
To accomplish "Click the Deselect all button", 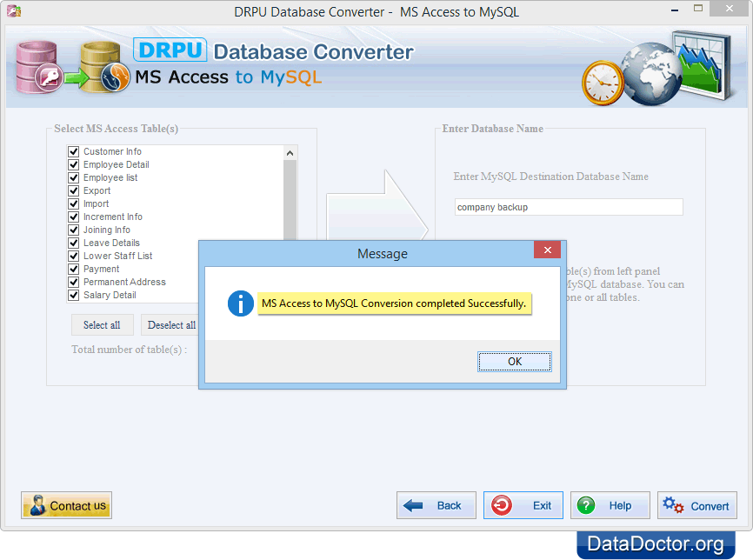I will click(x=171, y=325).
